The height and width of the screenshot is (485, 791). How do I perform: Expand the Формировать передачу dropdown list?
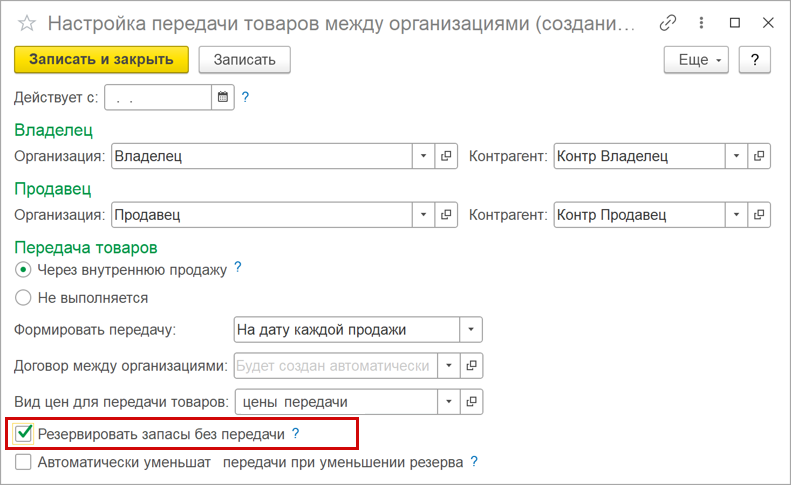tap(471, 330)
